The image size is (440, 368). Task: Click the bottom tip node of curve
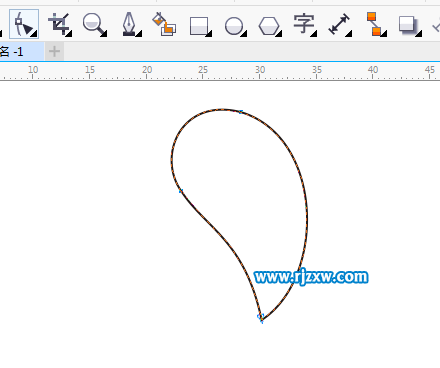[x=261, y=318]
